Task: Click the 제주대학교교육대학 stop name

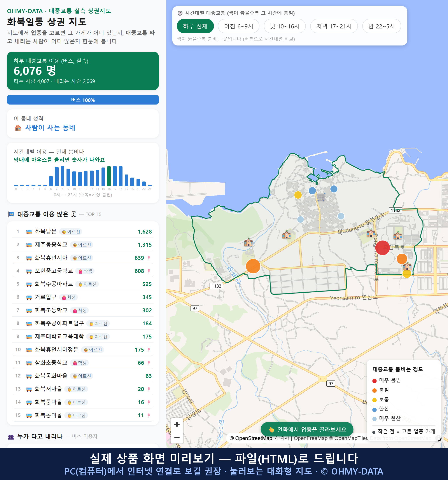Action: coord(59,336)
